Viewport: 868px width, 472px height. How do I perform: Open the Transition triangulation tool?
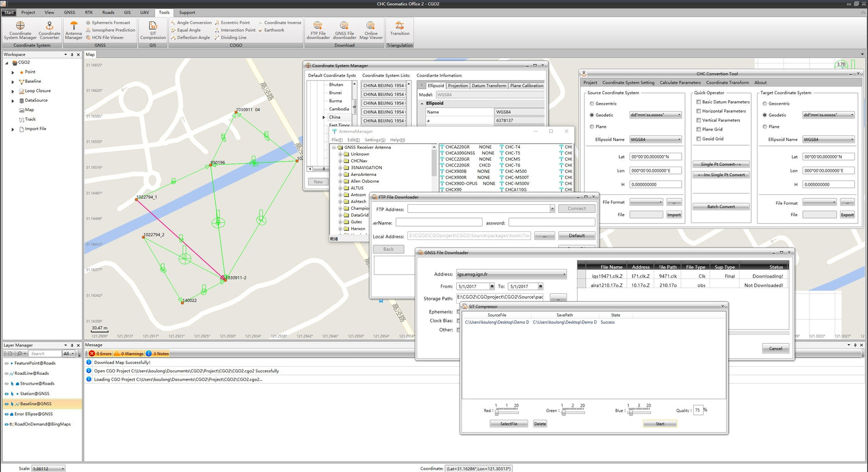point(399,30)
